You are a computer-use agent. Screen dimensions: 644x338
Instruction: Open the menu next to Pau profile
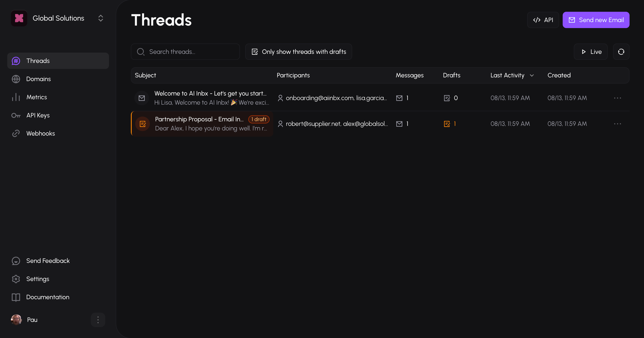click(x=98, y=320)
